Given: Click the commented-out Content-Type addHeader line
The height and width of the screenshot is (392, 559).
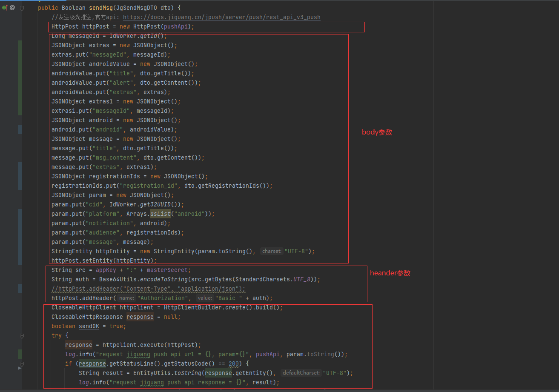Looking at the screenshot, I should [149, 289].
